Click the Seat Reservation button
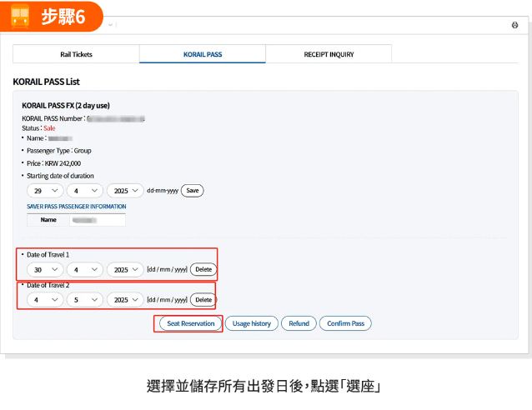This screenshot has height=410, width=532. pyautogui.click(x=191, y=323)
